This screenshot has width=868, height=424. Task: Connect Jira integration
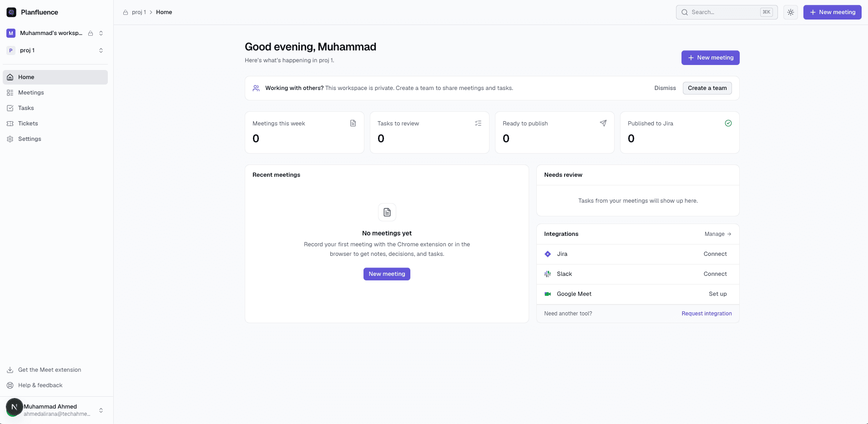click(x=715, y=254)
